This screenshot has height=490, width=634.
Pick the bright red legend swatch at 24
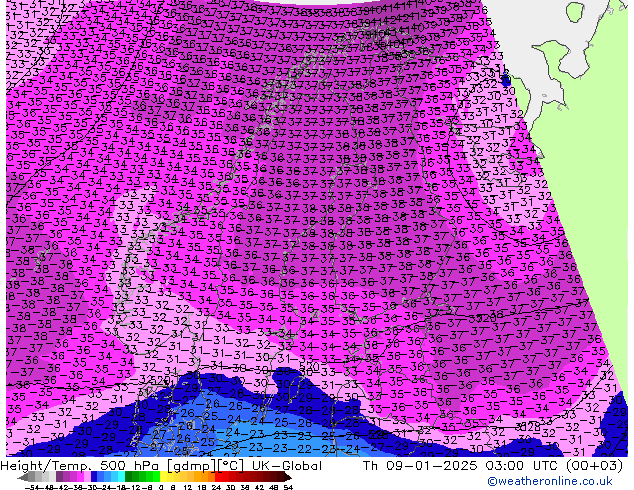coord(218,477)
